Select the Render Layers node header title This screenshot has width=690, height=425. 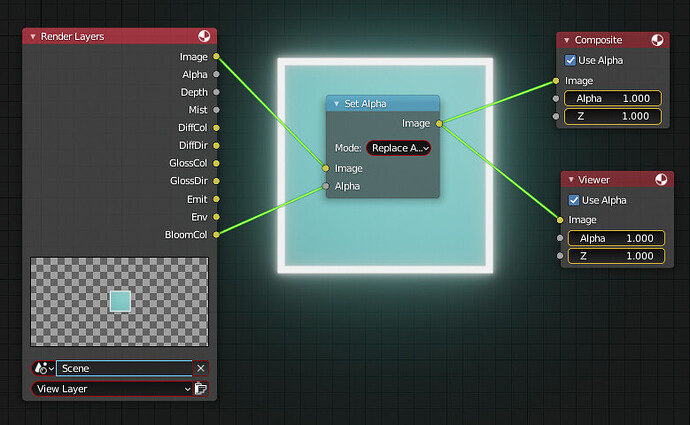click(x=72, y=37)
